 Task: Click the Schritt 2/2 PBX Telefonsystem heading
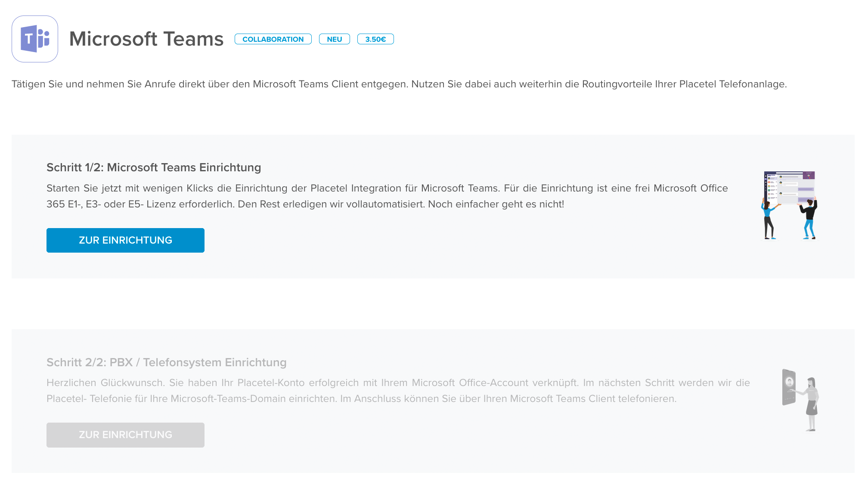tap(166, 362)
